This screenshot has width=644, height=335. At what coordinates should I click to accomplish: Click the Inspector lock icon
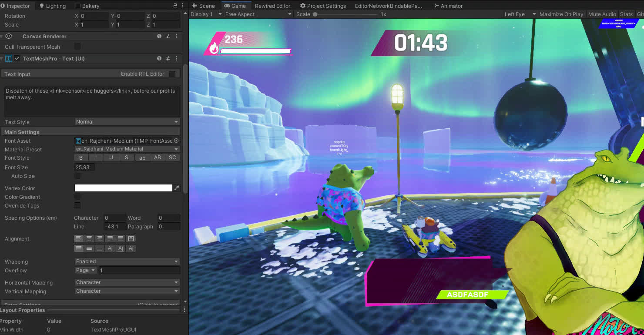click(175, 6)
